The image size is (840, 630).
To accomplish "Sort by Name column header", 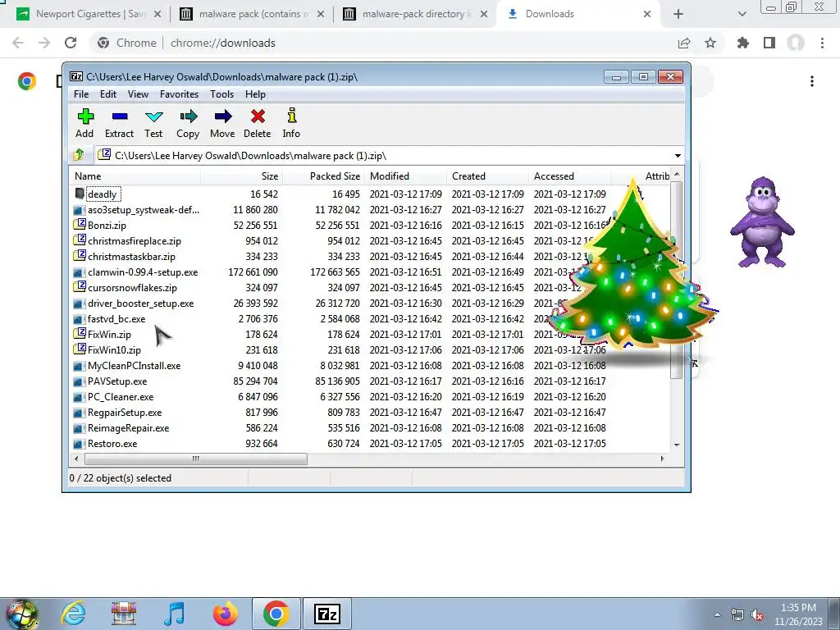I will coord(135,176).
